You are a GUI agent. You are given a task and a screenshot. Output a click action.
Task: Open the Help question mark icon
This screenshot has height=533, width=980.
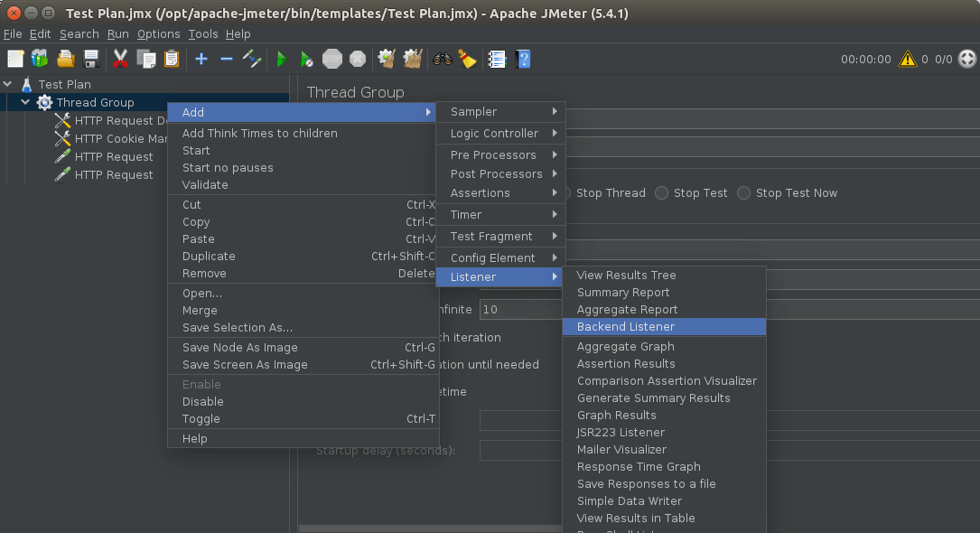(523, 59)
